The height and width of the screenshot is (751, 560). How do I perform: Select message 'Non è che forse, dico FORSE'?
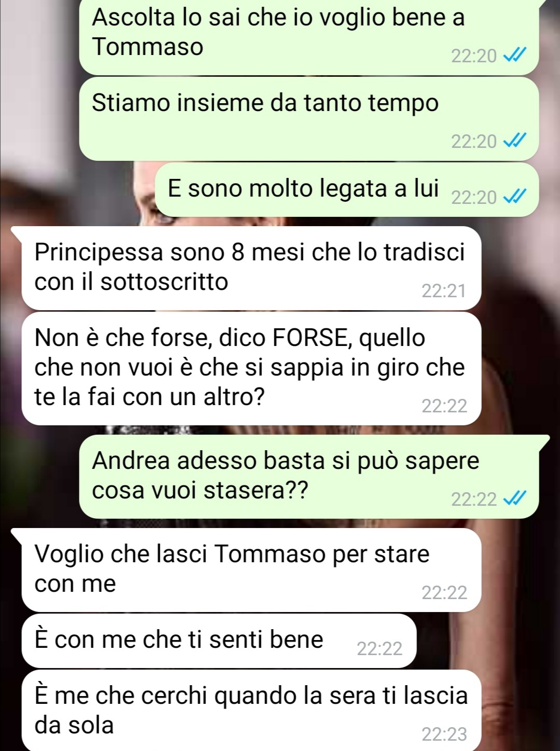pyautogui.click(x=251, y=368)
